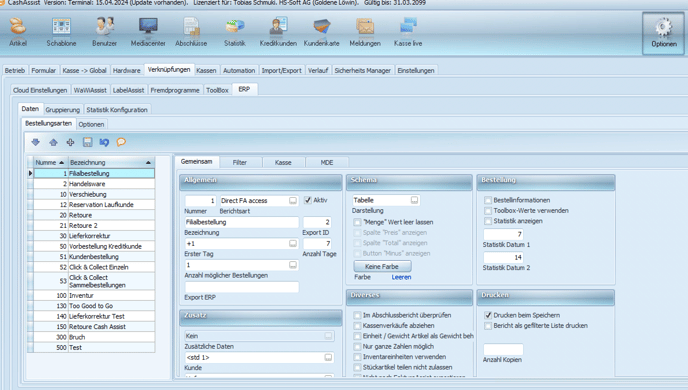Open the Artikel section

click(18, 32)
